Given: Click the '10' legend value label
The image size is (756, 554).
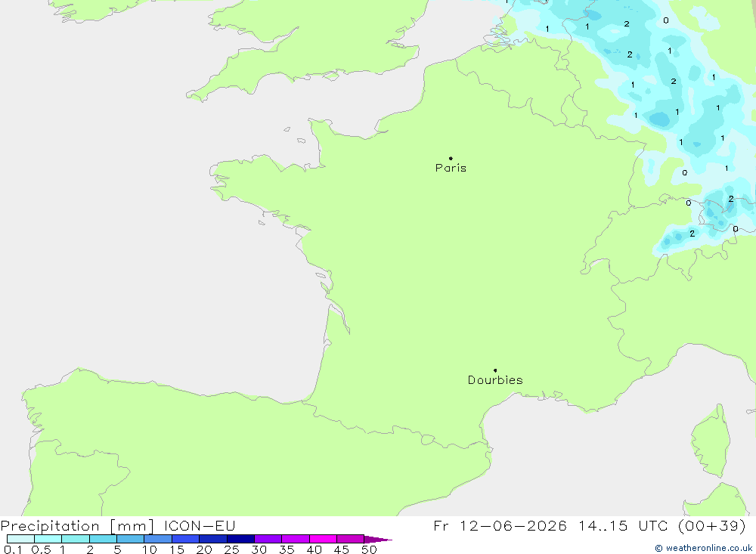Looking at the screenshot, I should [150, 549].
